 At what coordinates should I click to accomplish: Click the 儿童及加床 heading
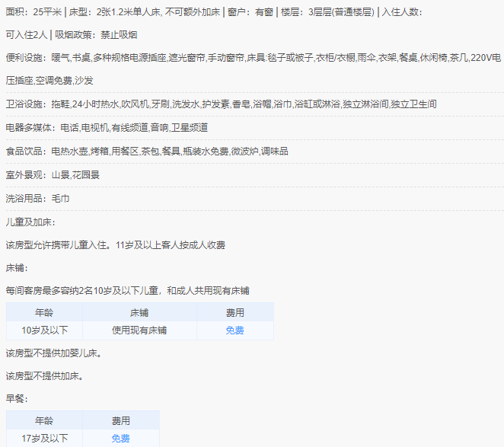coord(30,222)
